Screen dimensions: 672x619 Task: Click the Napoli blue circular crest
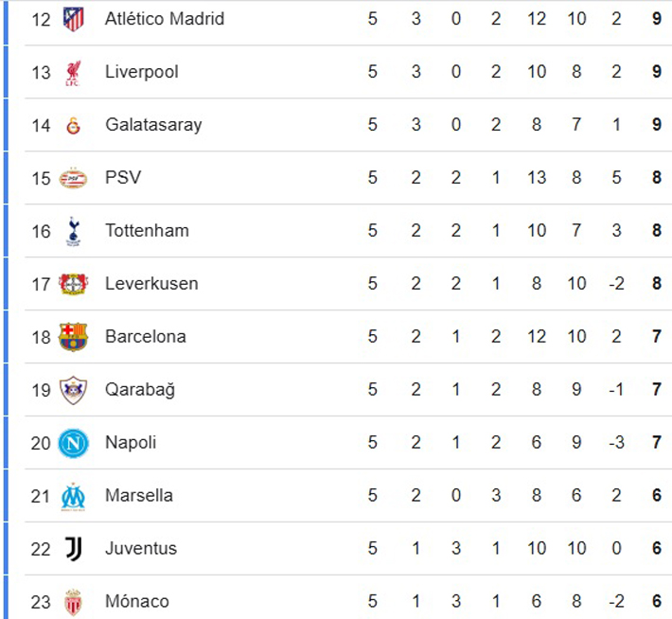pos(73,443)
